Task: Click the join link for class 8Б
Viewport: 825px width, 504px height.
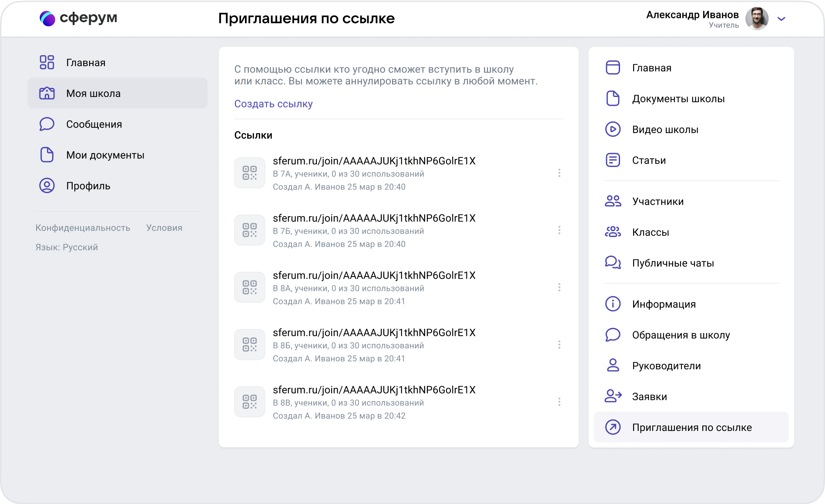Action: click(x=374, y=333)
